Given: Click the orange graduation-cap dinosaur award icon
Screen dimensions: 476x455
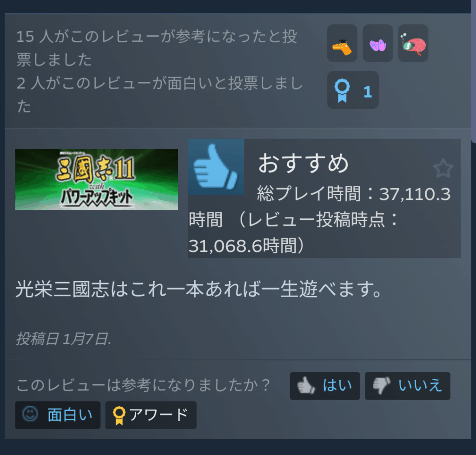Looking at the screenshot, I should [342, 43].
